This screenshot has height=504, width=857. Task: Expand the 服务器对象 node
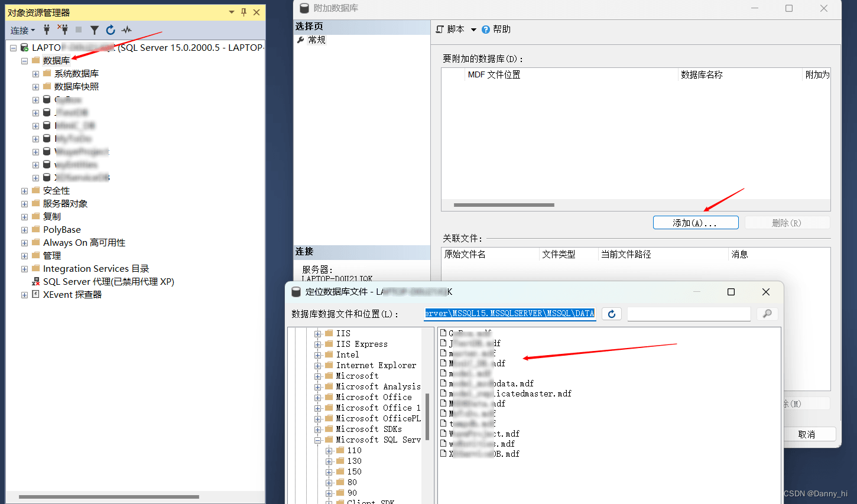[24, 204]
